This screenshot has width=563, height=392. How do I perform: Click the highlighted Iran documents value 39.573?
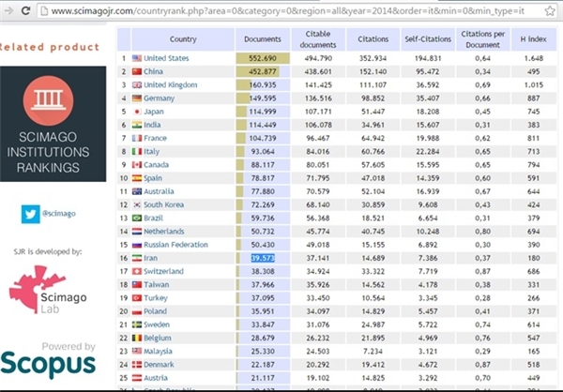point(263,258)
